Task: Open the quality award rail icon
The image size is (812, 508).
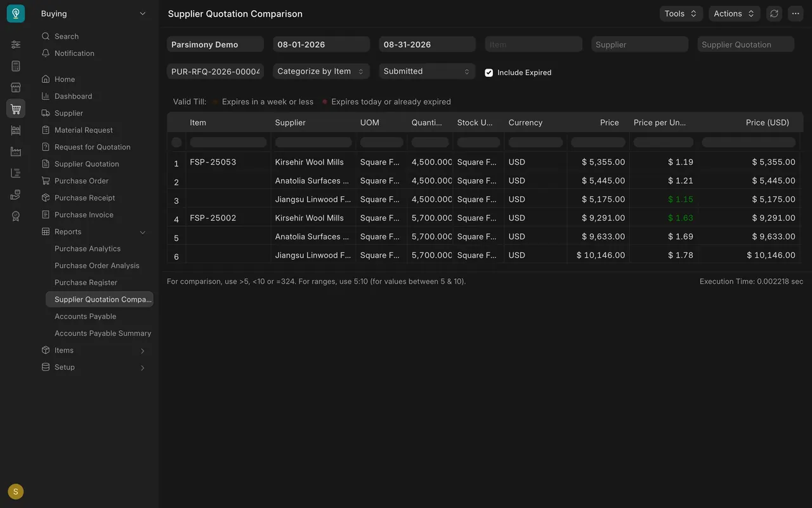Action: 16,216
